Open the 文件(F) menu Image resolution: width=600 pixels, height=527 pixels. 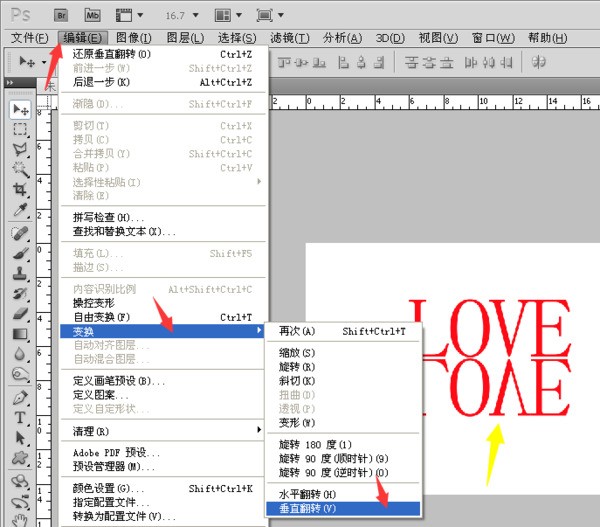tap(29, 38)
